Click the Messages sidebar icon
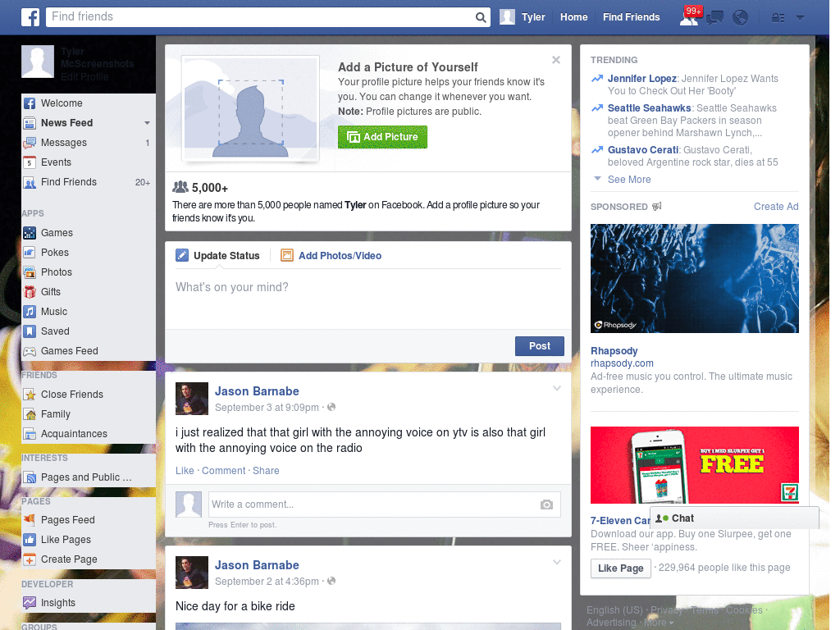The image size is (840, 630). [30, 143]
